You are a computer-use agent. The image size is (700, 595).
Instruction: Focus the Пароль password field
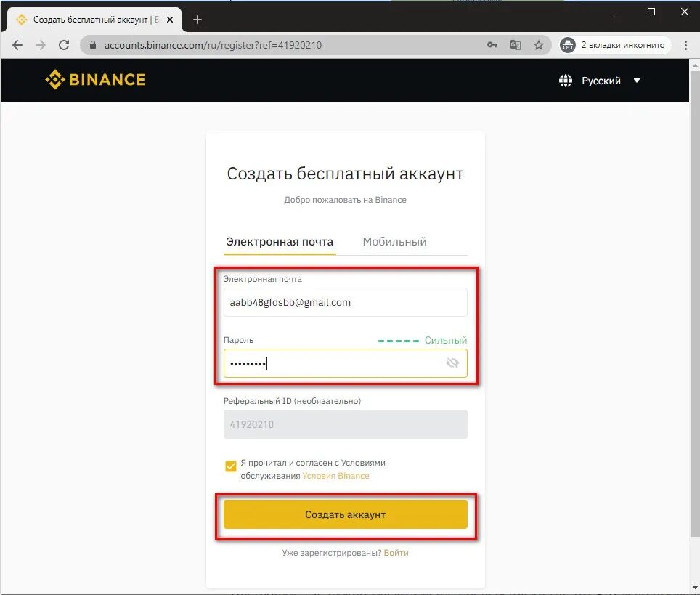[345, 363]
